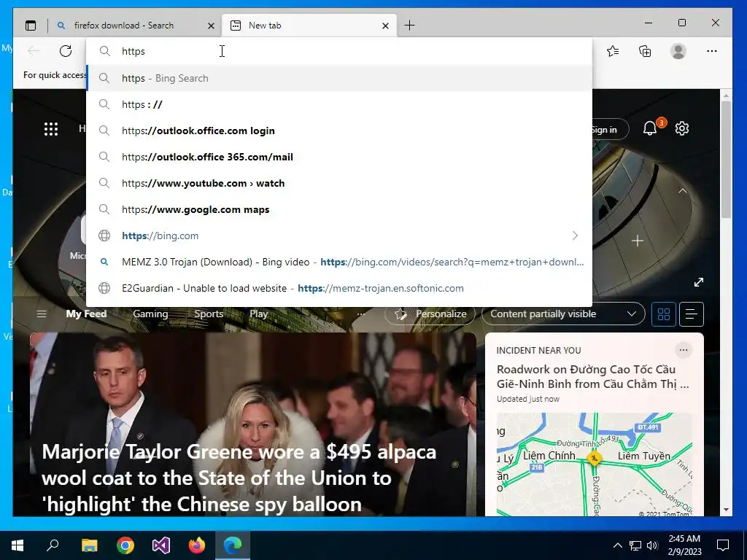The width and height of the screenshot is (747, 560).
Task: Open the Content partially visible dropdown
Action: click(563, 314)
